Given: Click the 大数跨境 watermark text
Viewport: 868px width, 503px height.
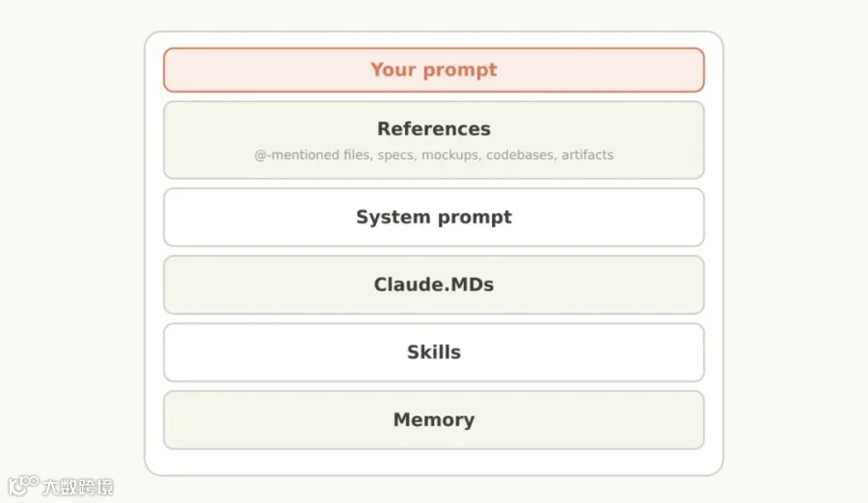Looking at the screenshot, I should [x=78, y=487].
